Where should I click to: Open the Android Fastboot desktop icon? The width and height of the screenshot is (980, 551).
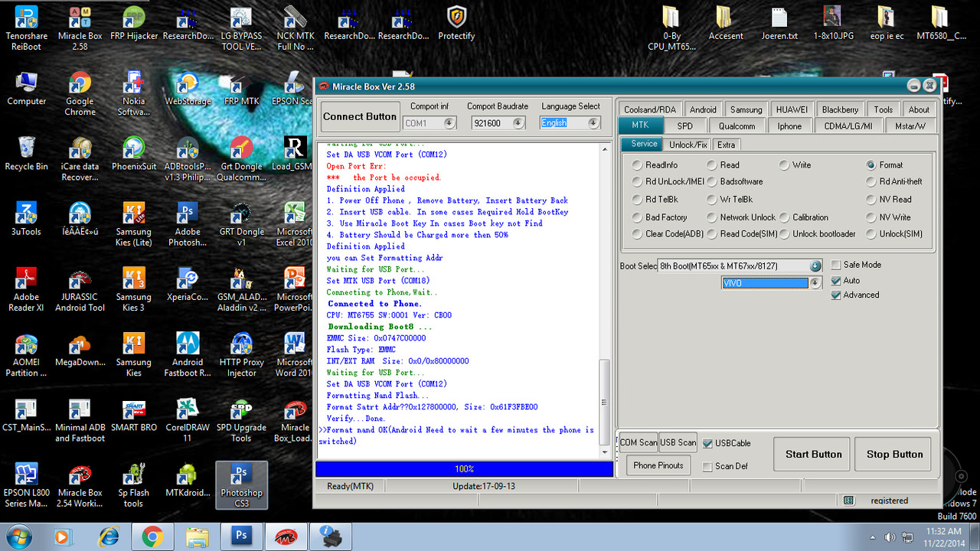188,354
